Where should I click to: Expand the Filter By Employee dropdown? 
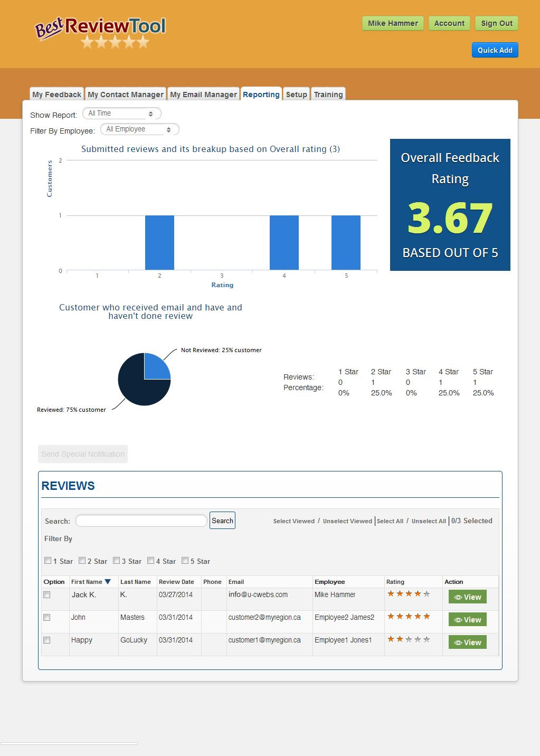click(139, 129)
